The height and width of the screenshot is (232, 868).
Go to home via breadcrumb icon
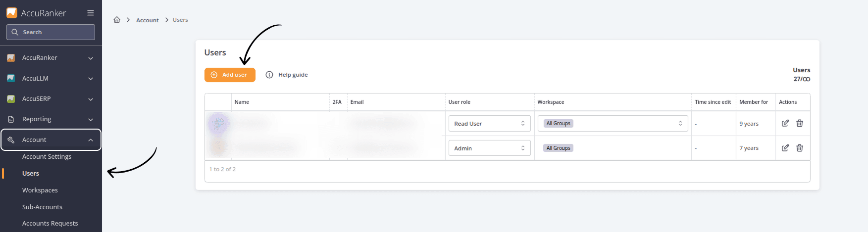(x=117, y=20)
